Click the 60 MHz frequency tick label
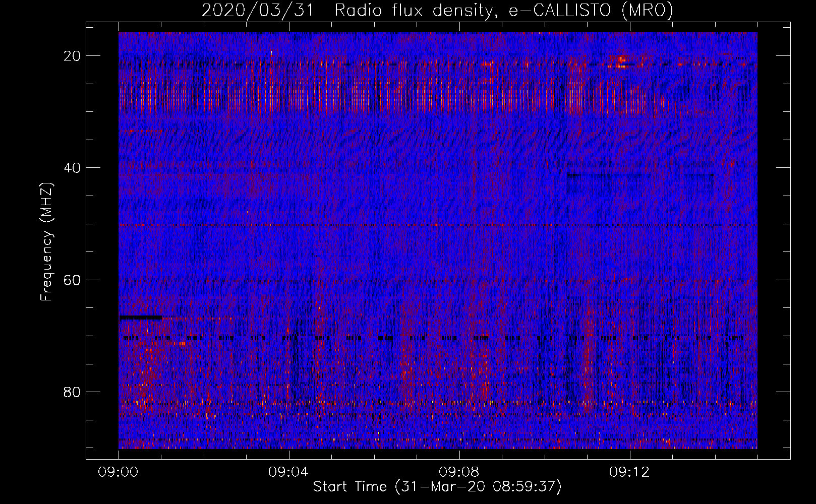This screenshot has width=816, height=504. 73,280
